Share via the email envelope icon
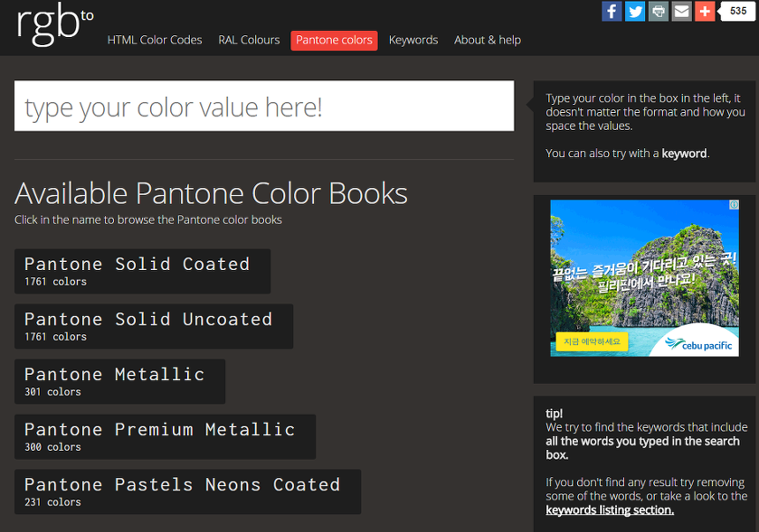The image size is (759, 532). point(681,11)
